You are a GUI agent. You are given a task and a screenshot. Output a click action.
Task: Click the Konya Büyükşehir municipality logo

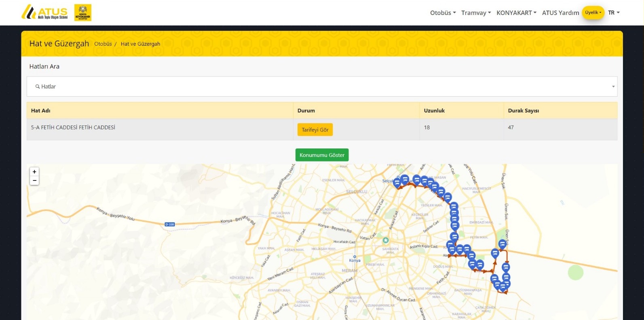83,13
